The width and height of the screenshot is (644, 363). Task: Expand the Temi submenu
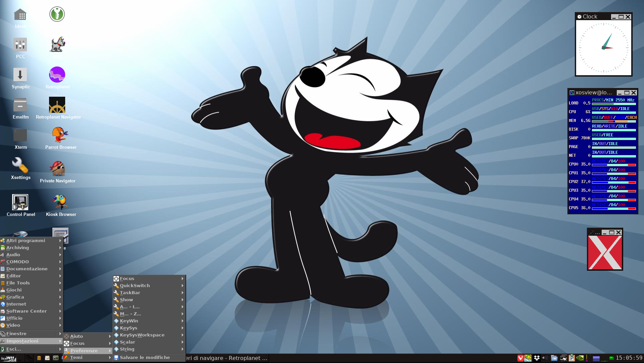pyautogui.click(x=88, y=357)
